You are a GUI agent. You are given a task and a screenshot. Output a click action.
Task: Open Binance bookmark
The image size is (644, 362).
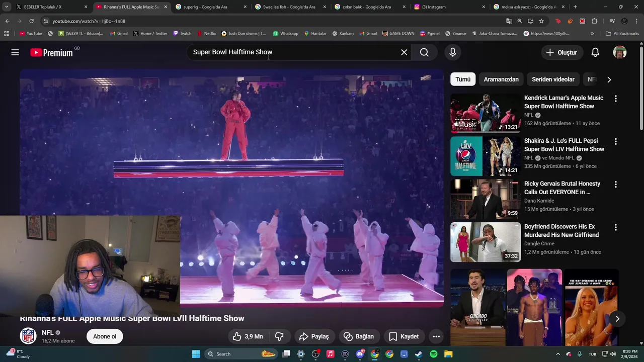pyautogui.click(x=455, y=34)
